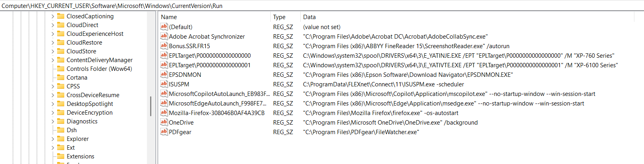644x164 pixels.
Task: Select the Dsh key in the tree
Action: [71, 130]
